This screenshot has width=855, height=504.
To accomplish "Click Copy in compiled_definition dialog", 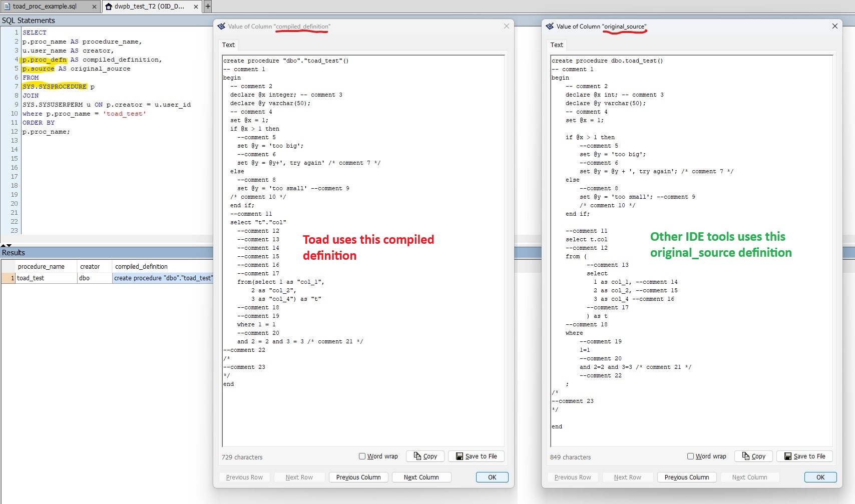I will (425, 456).
